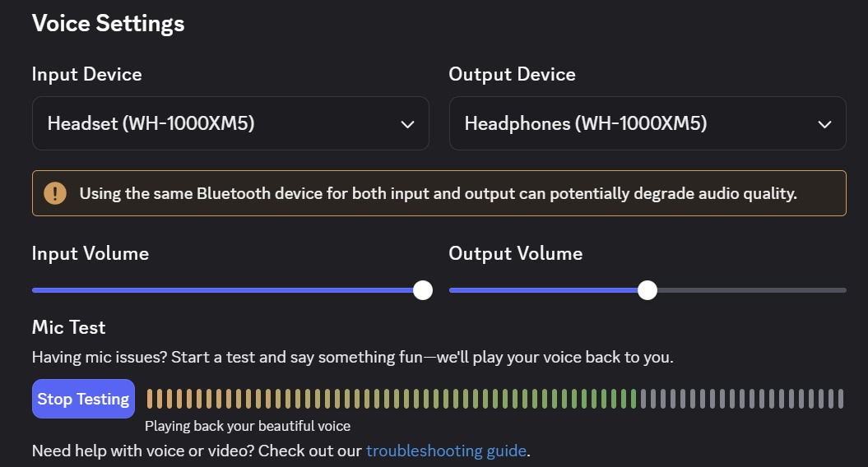Open the troubleshooting guide link
Viewport: 868px width, 467px height.
pos(446,451)
